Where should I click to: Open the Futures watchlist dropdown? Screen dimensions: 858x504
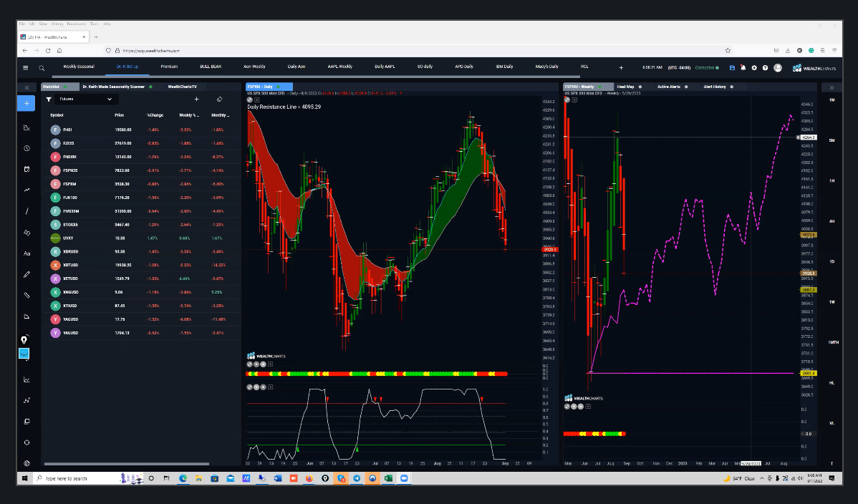point(85,99)
